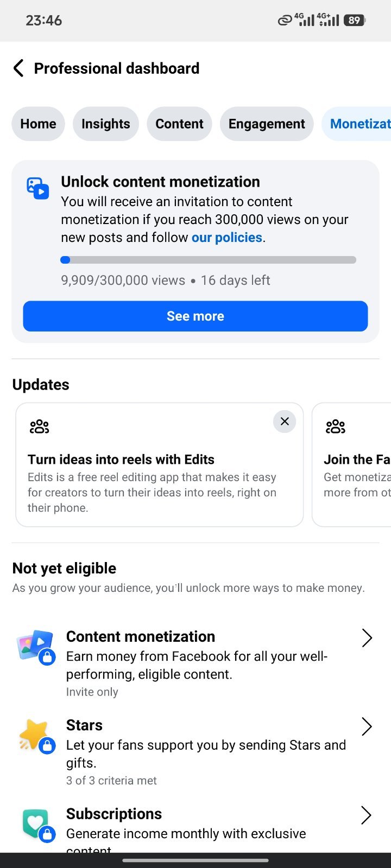391x868 pixels.
Task: Switch to the Insights tab
Action: click(106, 124)
